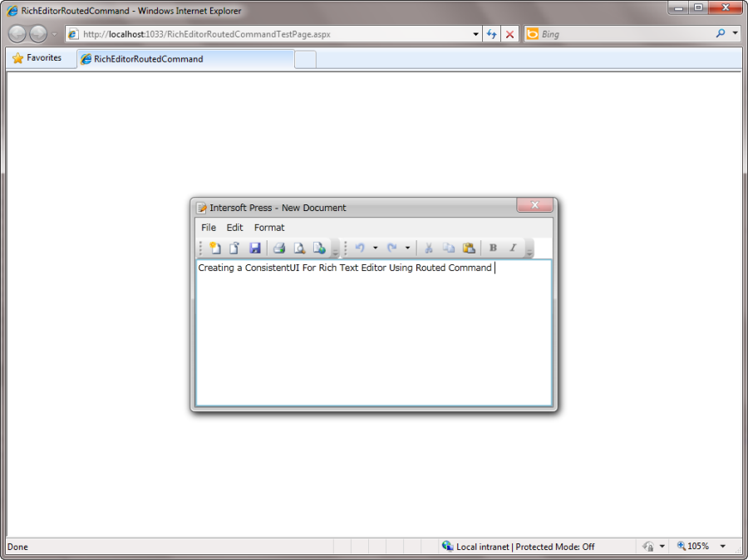Expand the dropdown beside the privacy icon
Image resolution: width=748 pixels, height=560 pixels.
click(x=662, y=547)
